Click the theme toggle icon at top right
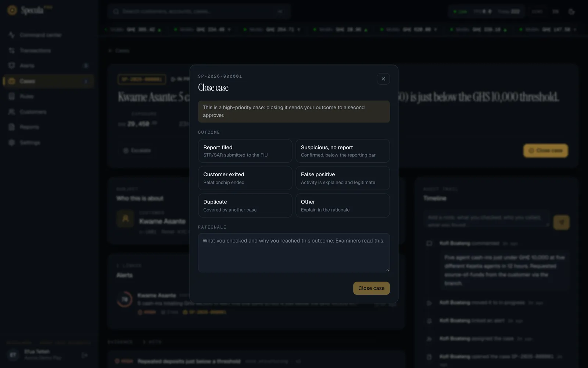This screenshot has height=368, width=588. click(x=571, y=11)
